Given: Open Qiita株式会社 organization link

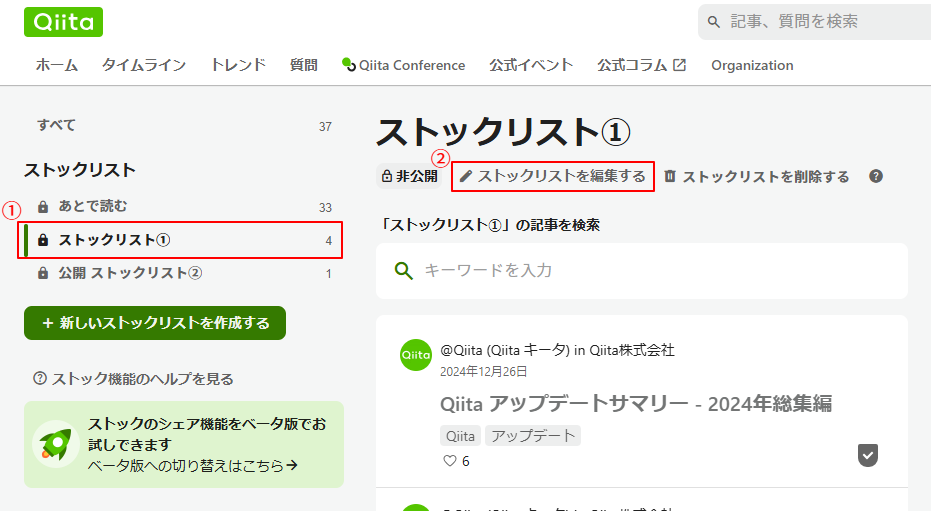Looking at the screenshot, I should [632, 350].
